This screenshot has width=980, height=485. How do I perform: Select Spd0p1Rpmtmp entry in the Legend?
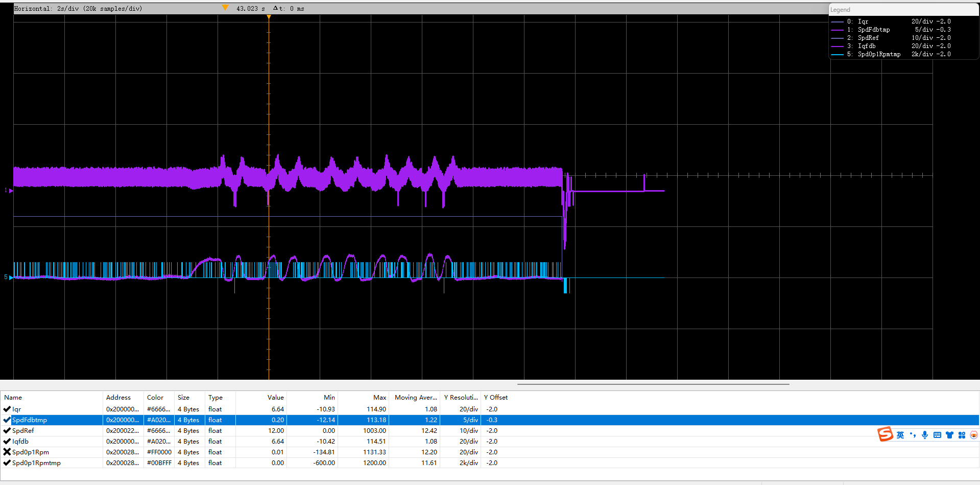pyautogui.click(x=878, y=54)
